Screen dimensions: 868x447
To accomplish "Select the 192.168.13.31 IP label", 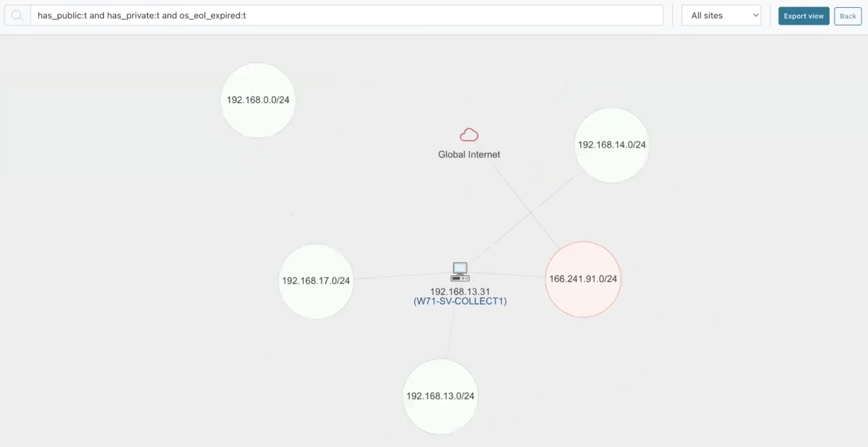I will tap(460, 292).
